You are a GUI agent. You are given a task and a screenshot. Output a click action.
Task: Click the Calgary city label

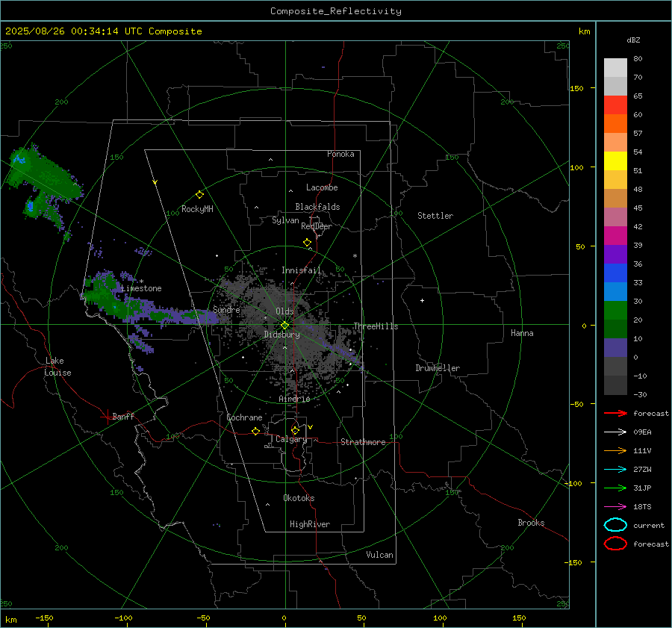point(291,439)
